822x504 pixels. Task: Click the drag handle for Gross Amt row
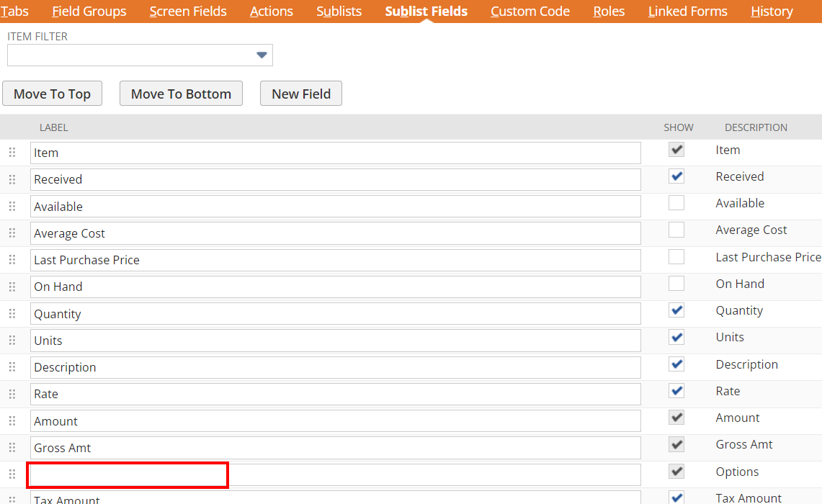point(12,448)
